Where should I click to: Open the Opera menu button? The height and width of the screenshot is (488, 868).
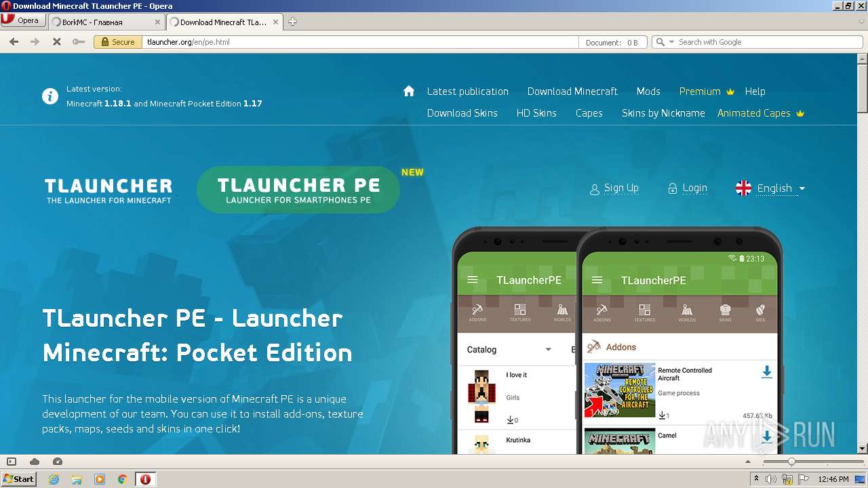tap(23, 21)
